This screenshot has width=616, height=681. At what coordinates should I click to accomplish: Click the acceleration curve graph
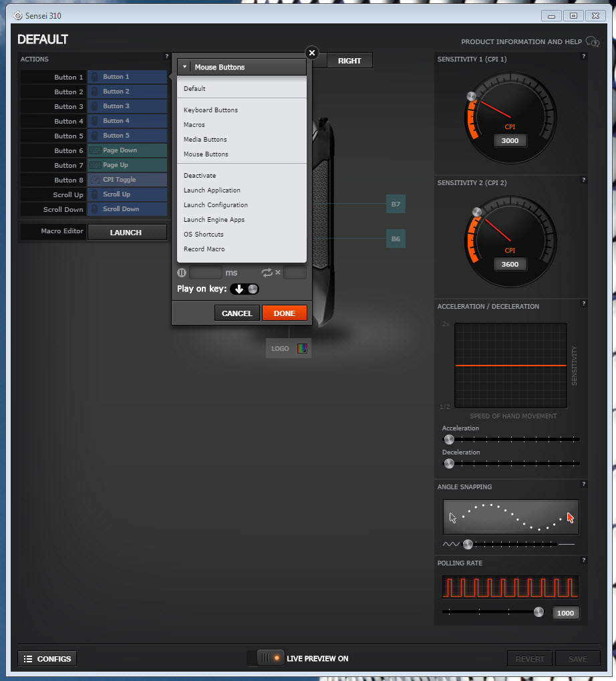(x=510, y=366)
